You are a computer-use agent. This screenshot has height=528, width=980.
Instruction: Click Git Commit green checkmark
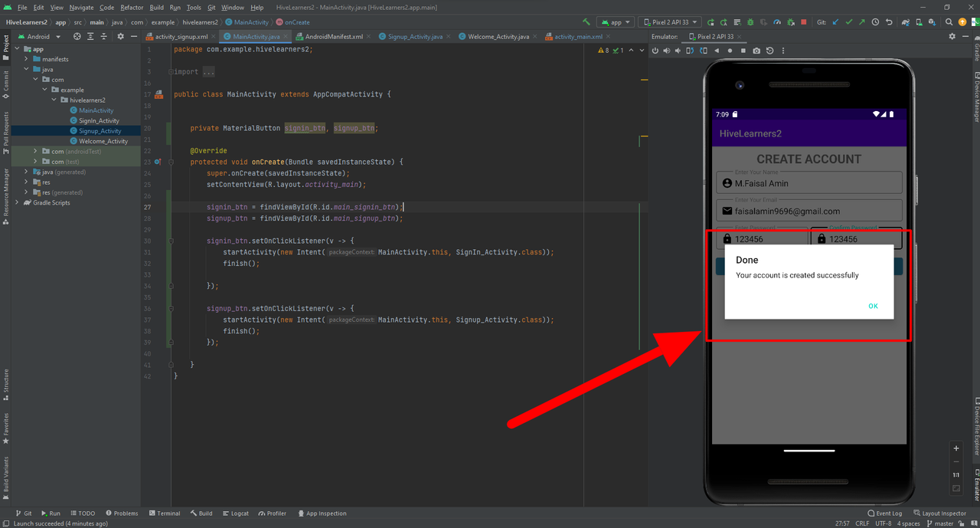click(x=849, y=22)
